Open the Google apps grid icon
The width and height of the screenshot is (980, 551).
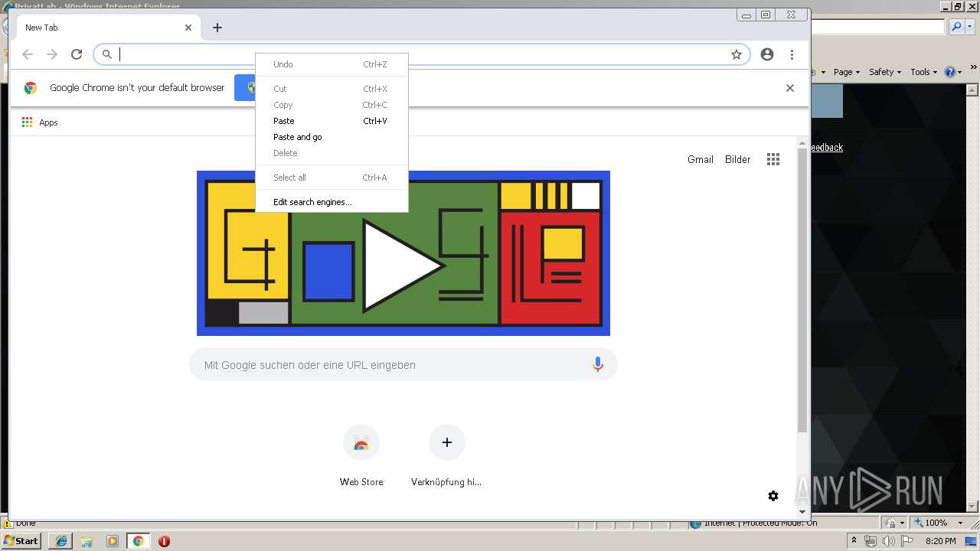click(x=773, y=159)
